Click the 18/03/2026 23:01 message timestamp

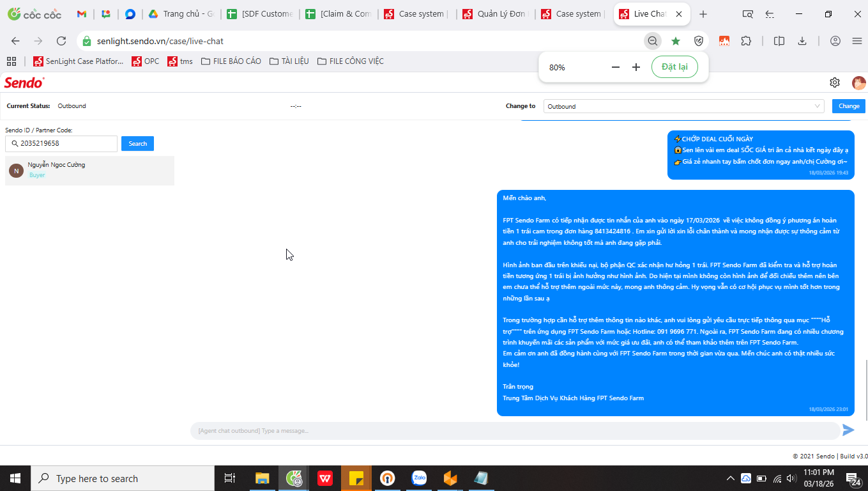[x=828, y=409]
